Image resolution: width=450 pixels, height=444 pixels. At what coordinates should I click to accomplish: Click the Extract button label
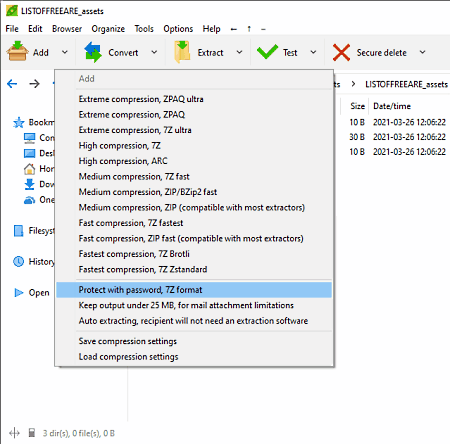click(x=210, y=53)
